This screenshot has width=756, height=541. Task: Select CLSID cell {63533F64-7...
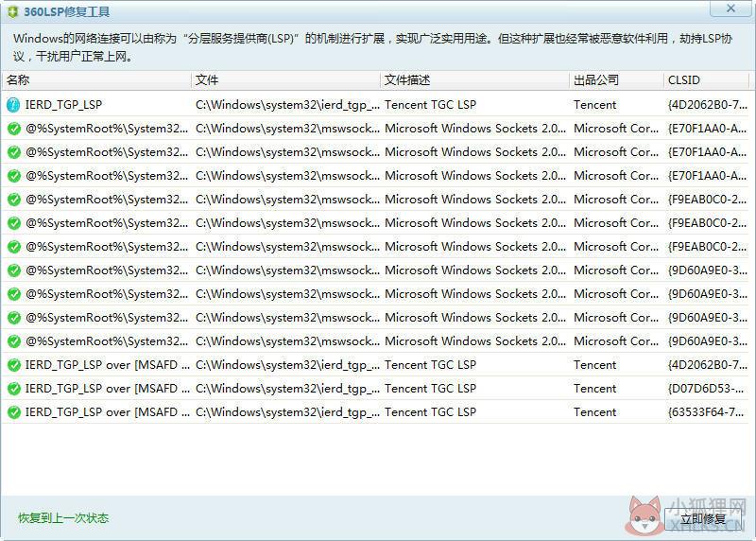tap(707, 412)
